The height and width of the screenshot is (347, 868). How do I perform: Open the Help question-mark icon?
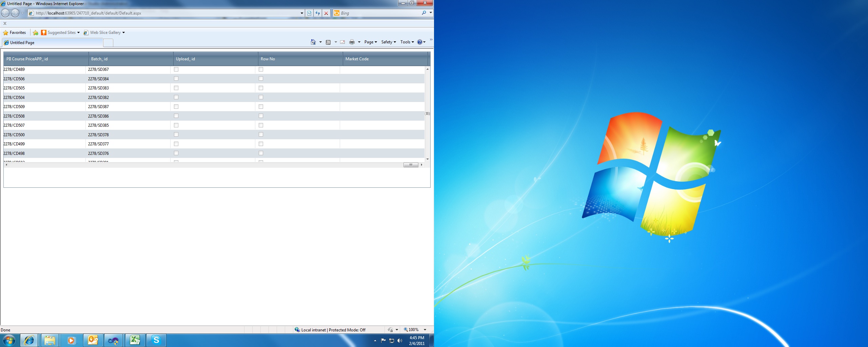click(420, 42)
